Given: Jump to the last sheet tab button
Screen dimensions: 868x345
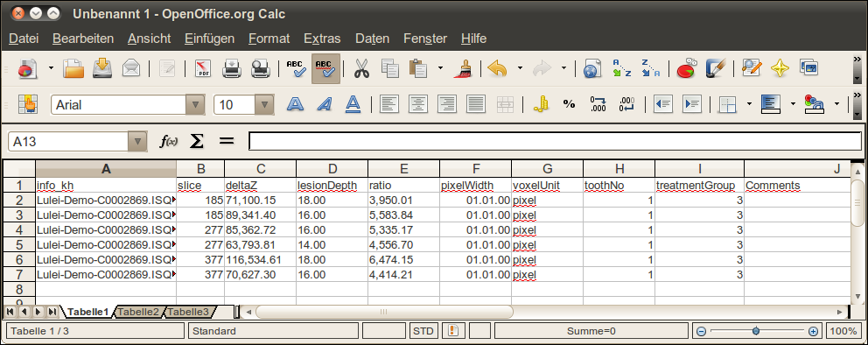Looking at the screenshot, I should (52, 313).
